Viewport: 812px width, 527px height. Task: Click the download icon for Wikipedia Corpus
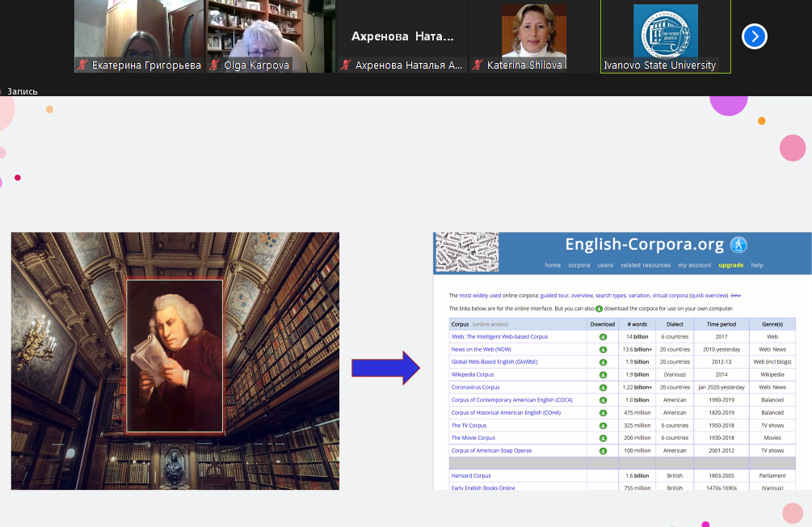(x=603, y=375)
